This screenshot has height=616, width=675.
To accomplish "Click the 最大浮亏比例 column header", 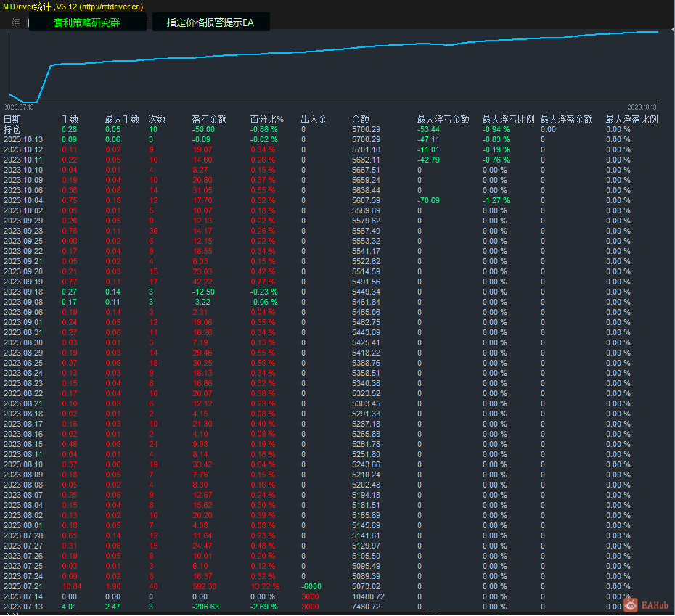I will (x=508, y=119).
